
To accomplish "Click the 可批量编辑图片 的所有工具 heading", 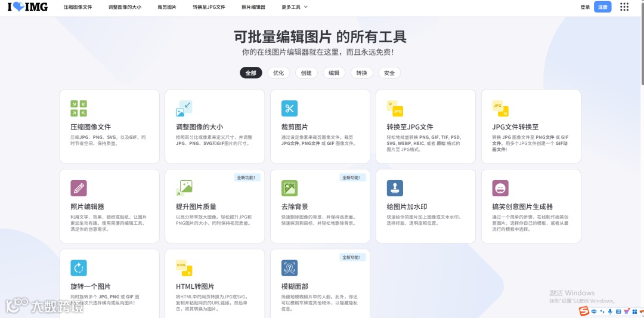I will coord(320,37).
